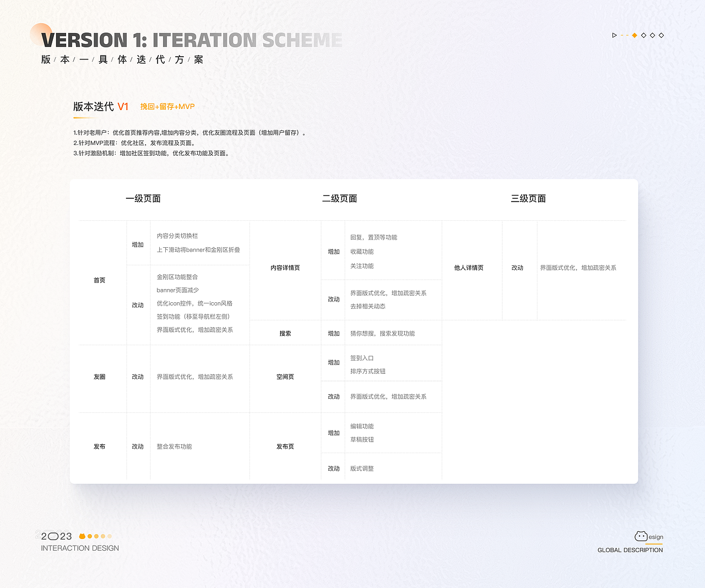Click the 关注功能 entry

tap(362, 266)
